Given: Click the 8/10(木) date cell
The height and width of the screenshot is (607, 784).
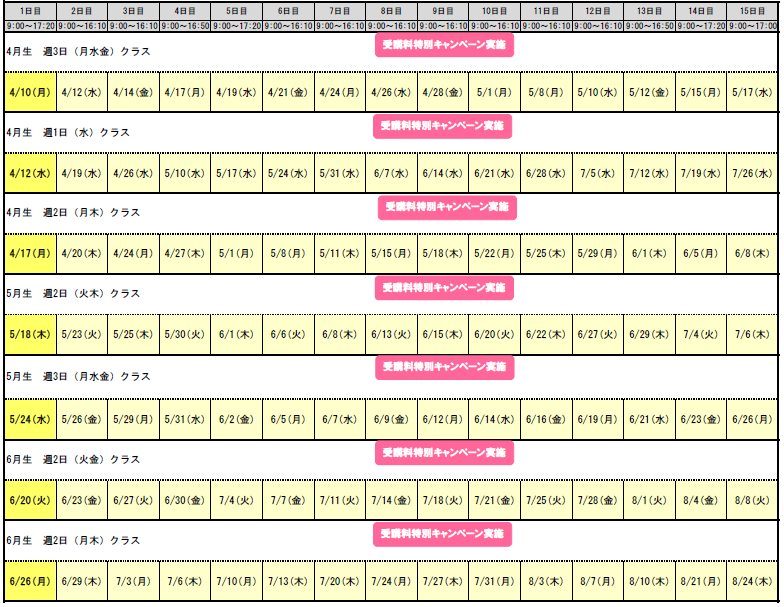Looking at the screenshot, I should click(649, 581).
